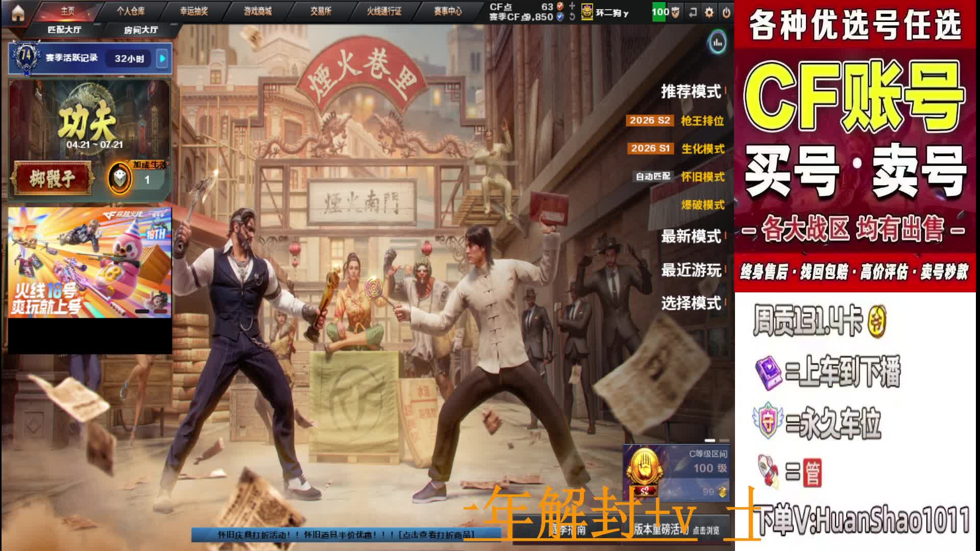Select the second rank card page indicator

pyautogui.click(x=724, y=440)
